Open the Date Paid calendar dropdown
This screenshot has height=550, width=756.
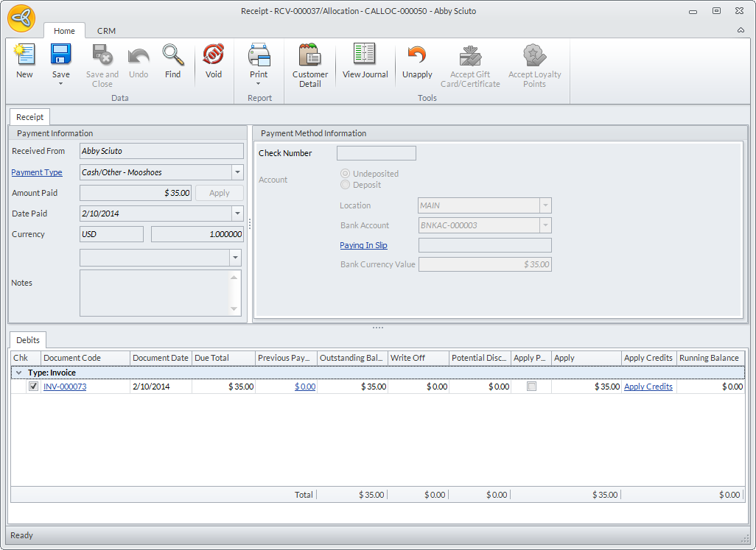(237, 214)
